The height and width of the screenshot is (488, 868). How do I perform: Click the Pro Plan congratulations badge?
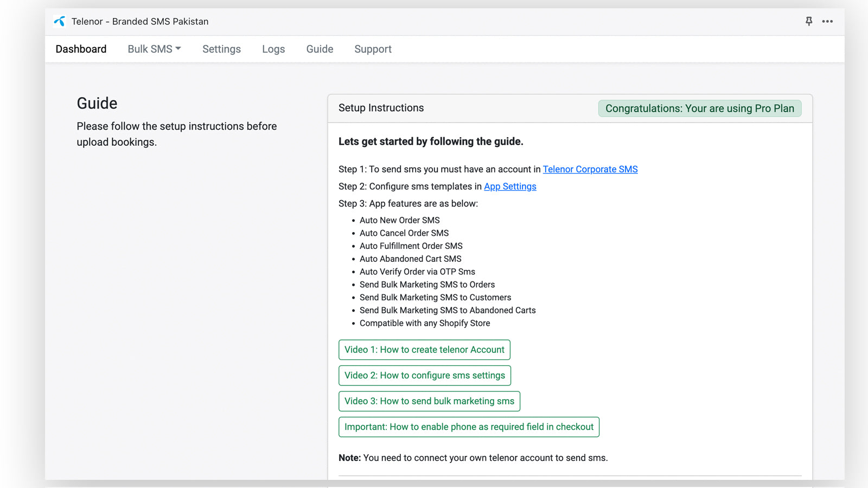click(x=699, y=108)
